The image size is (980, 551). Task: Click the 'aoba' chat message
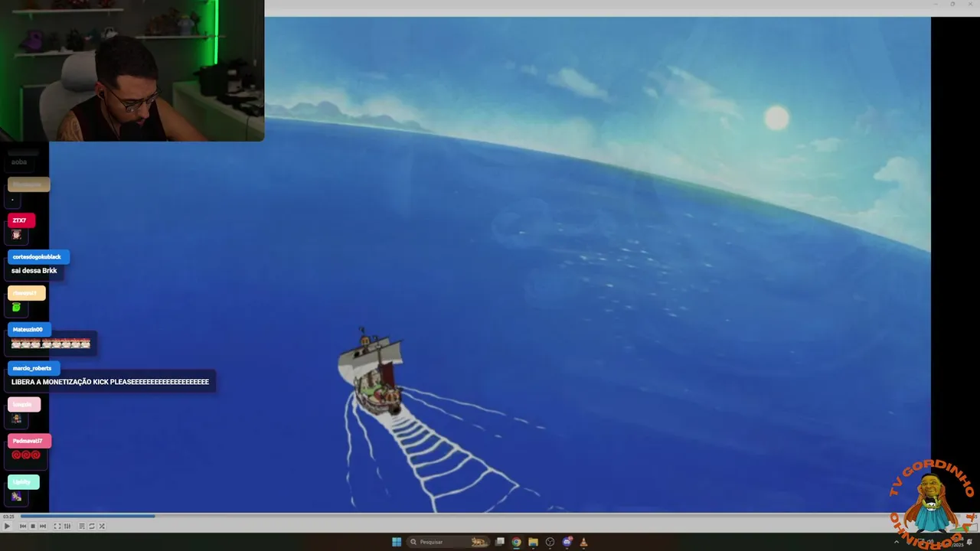click(x=19, y=162)
